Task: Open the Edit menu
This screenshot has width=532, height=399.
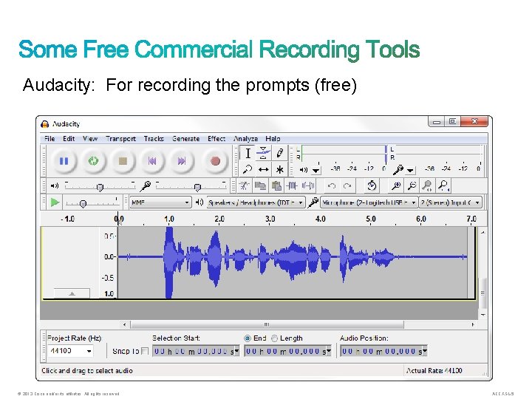Action: click(69, 139)
